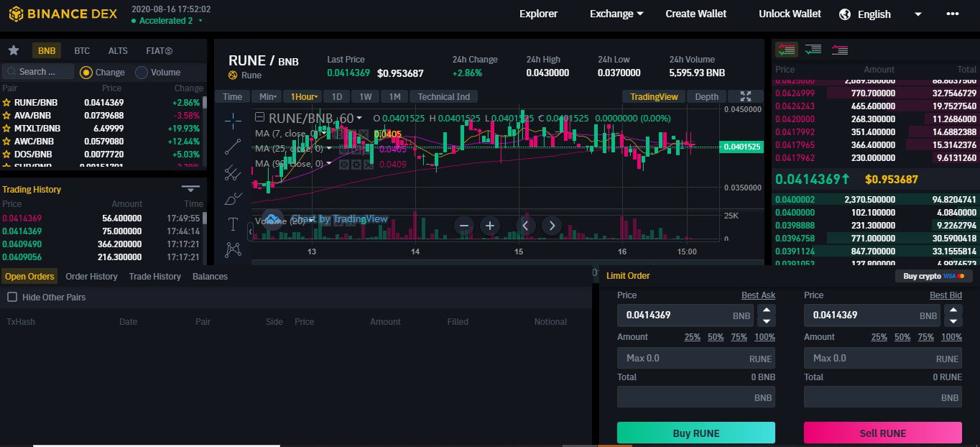The width and height of the screenshot is (980, 447).
Task: Click the Sell RUNE button
Action: pyautogui.click(x=883, y=433)
